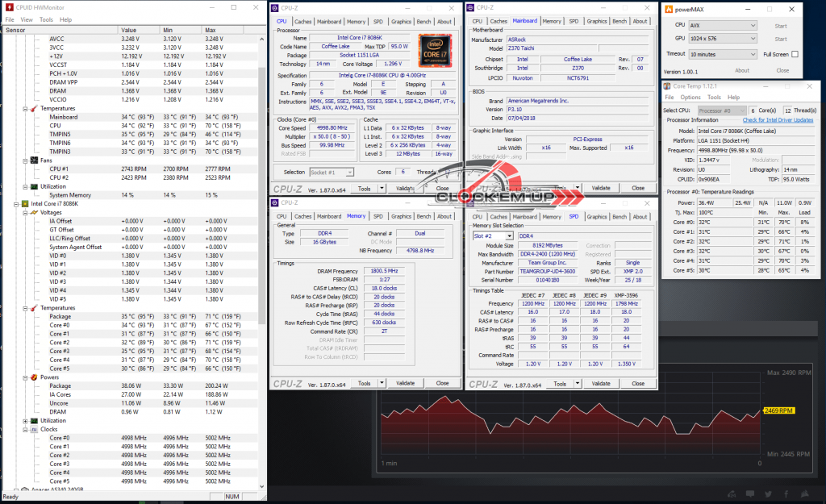
Task: Open the Facebook icon in Corsair footer
Action: [786, 494]
